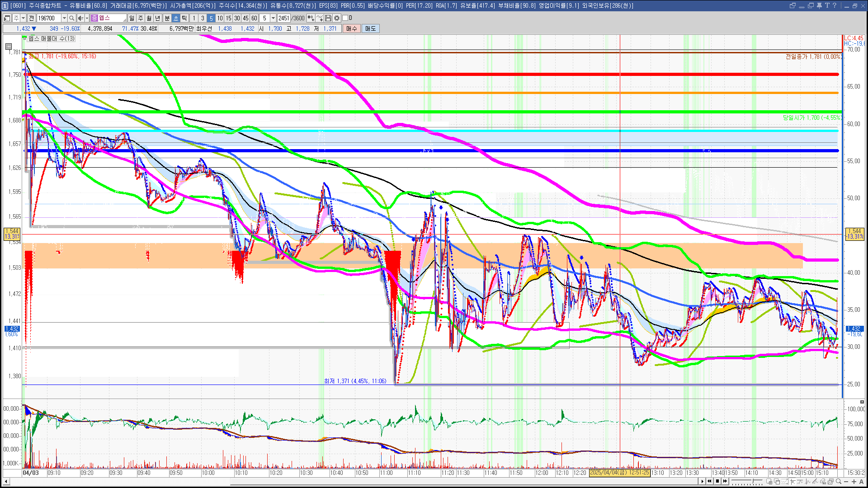Select the 틱 (tick) chart period button
The image size is (868, 488).
[184, 18]
